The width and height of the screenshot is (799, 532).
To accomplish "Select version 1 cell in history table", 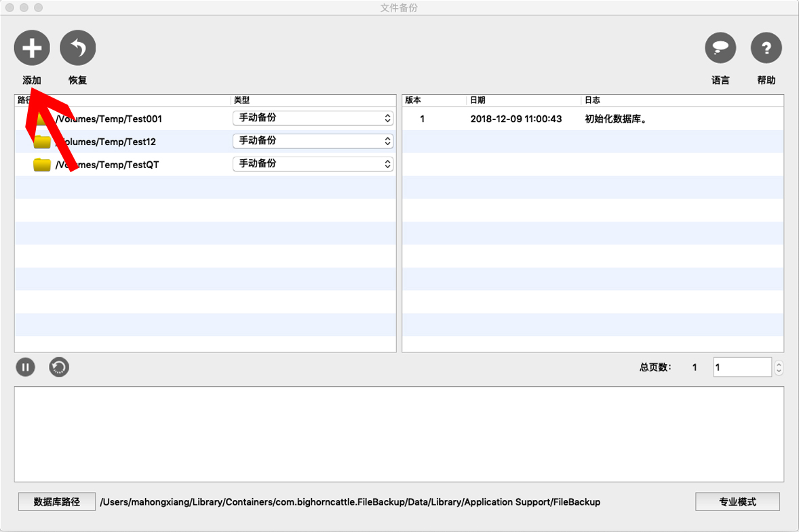I will pos(422,119).
